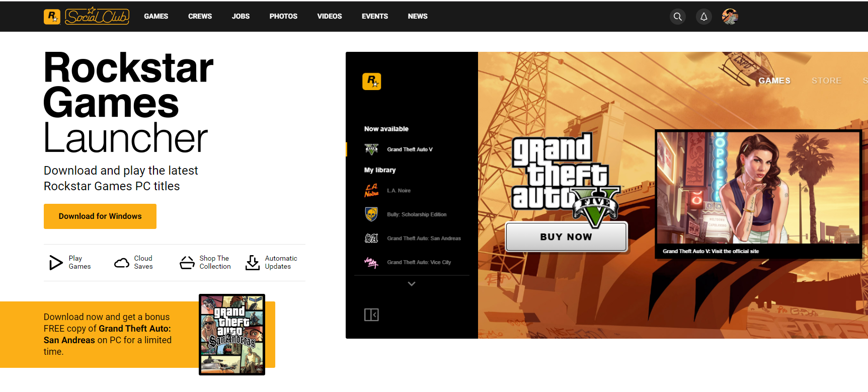Open the VIDEOS menu item
868x392 pixels.
click(330, 17)
